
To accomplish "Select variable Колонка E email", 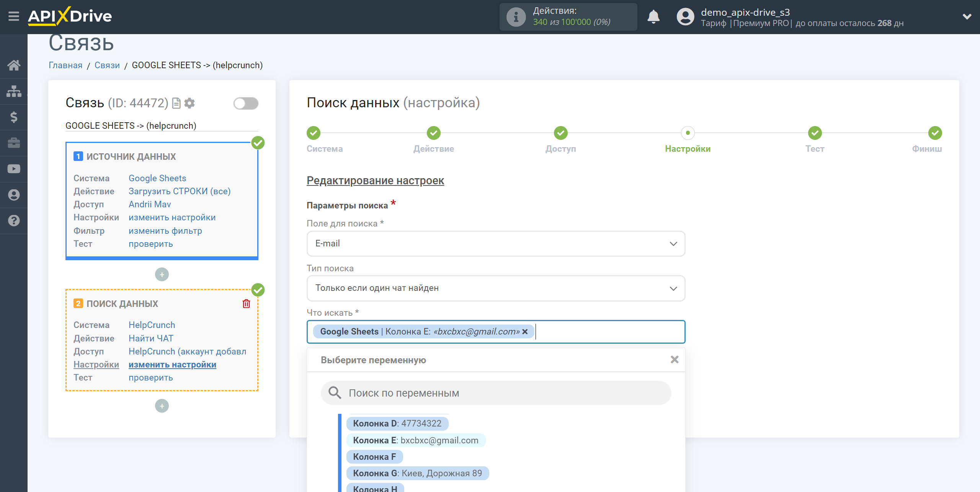I will [416, 440].
